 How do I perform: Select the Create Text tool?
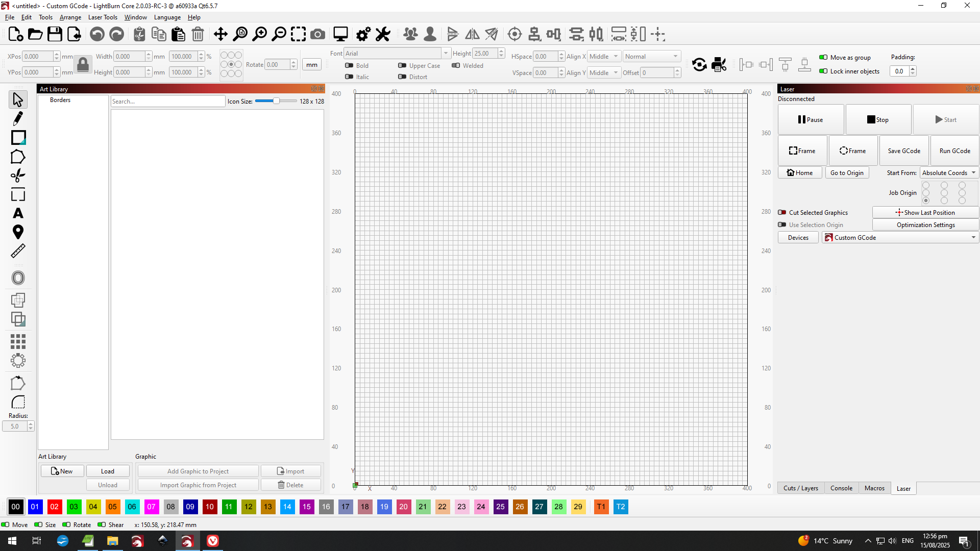tap(18, 213)
